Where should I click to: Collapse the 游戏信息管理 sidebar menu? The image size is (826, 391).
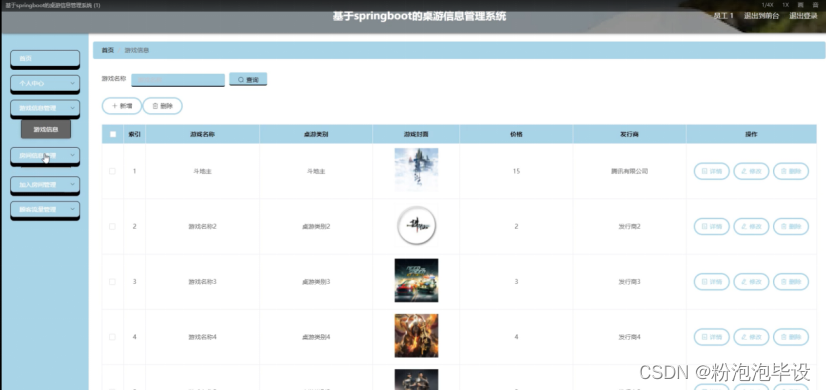click(x=45, y=108)
